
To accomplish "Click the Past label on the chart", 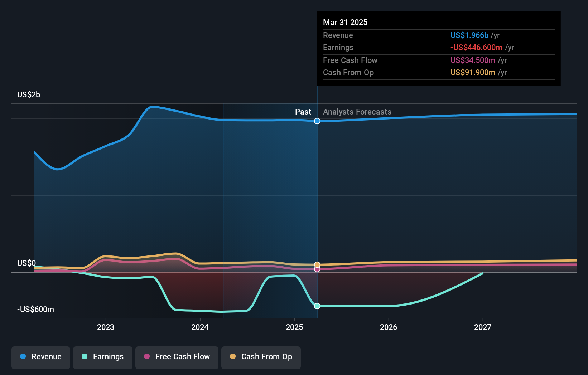I will 303,112.
